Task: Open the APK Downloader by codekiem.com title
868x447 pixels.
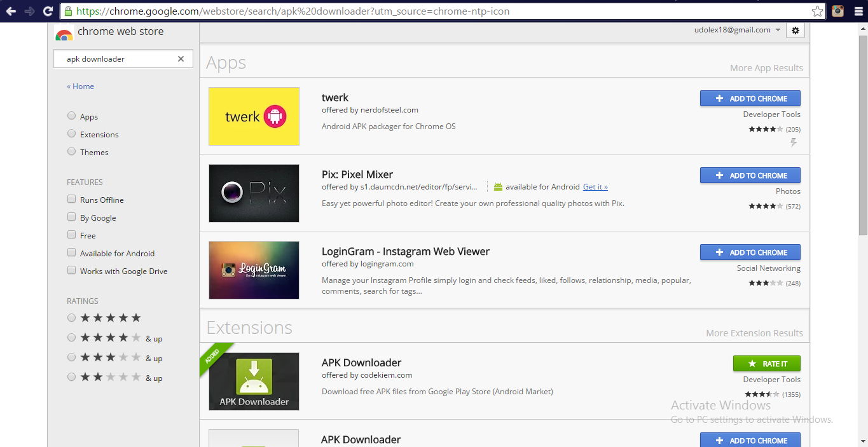Action: point(361,363)
